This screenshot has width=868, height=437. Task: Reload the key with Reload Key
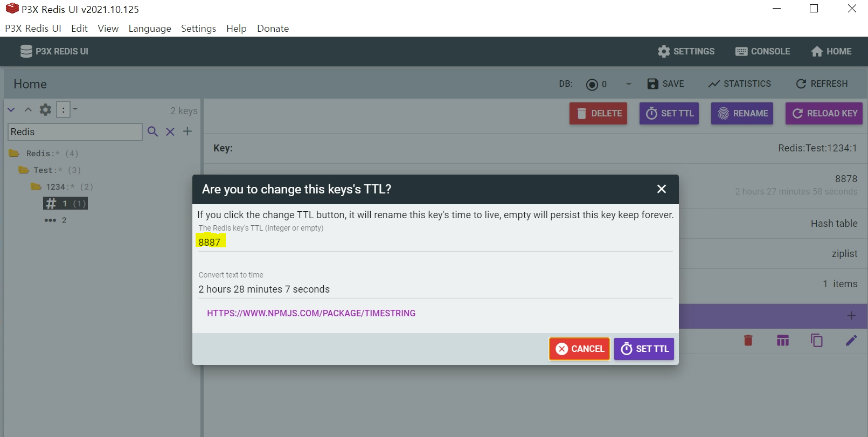824,114
